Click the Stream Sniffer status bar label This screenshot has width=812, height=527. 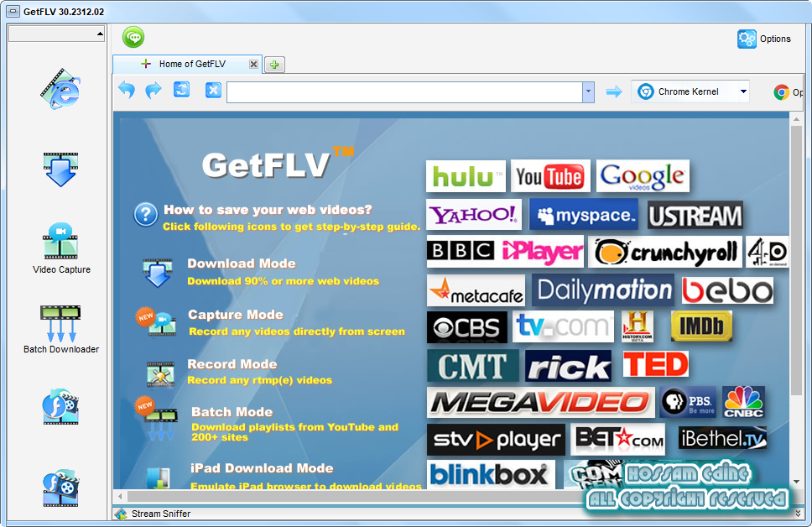pyautogui.click(x=160, y=514)
